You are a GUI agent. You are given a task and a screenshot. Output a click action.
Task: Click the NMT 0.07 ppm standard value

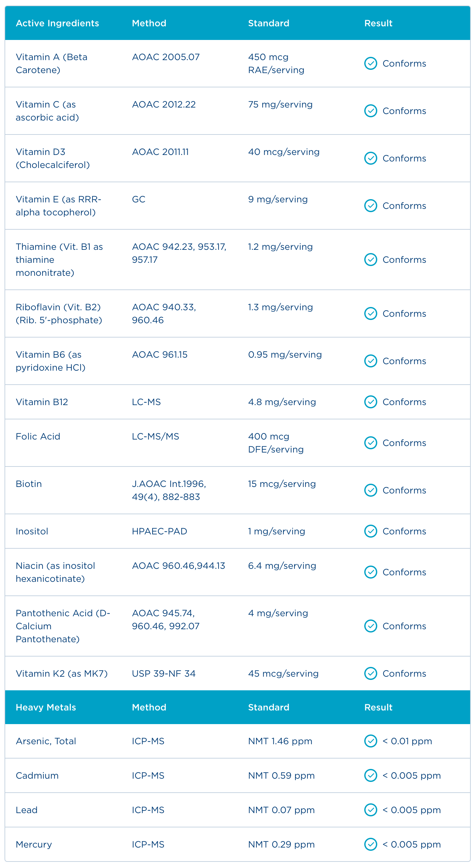click(281, 810)
